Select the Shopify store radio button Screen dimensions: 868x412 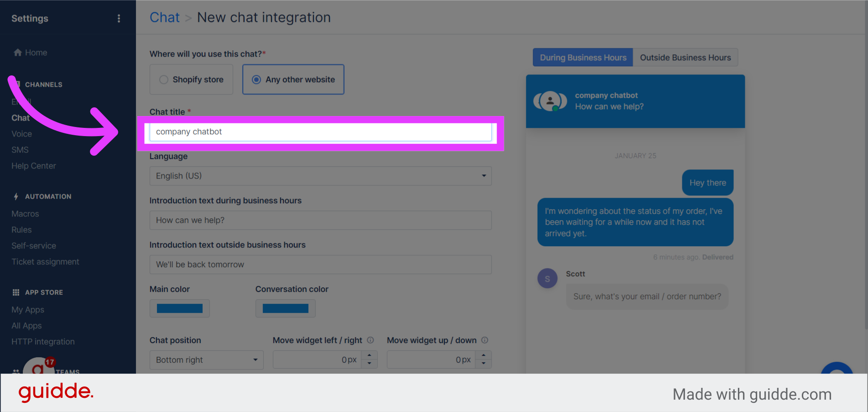tap(164, 79)
